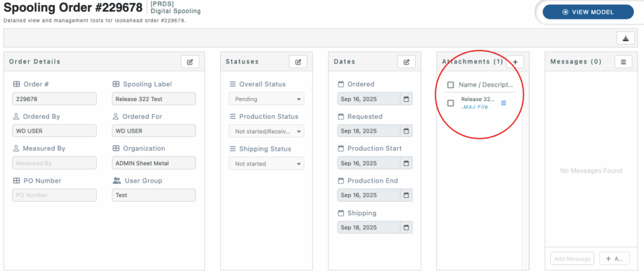Image resolution: width=644 pixels, height=277 pixels.
Task: Edit Order Details using the pencil icon
Action: (x=190, y=62)
